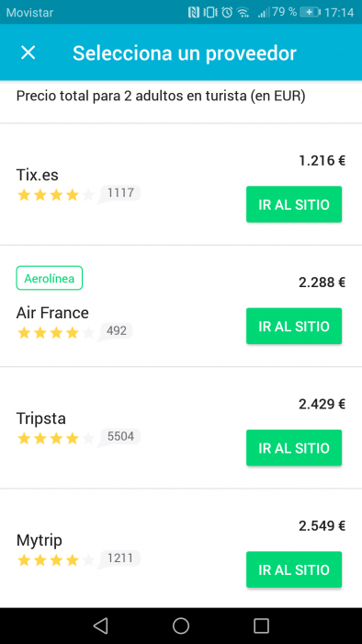
Task: Tap the Android back navigation button
Action: (x=100, y=626)
